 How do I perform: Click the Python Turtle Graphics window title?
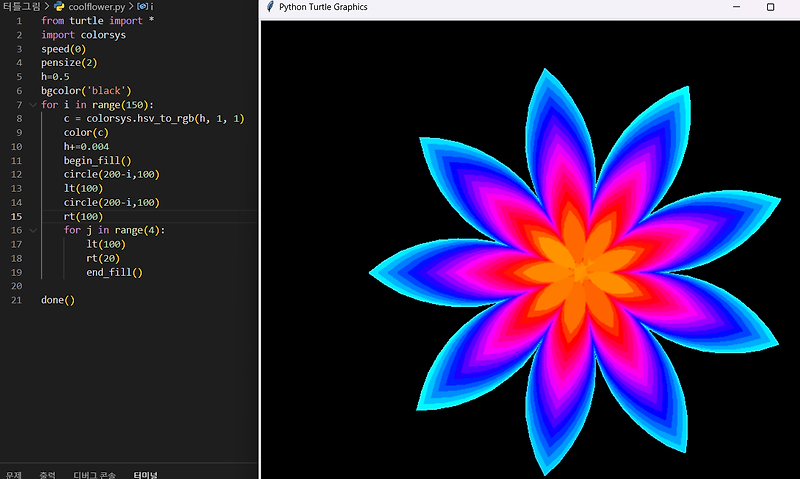(x=323, y=7)
